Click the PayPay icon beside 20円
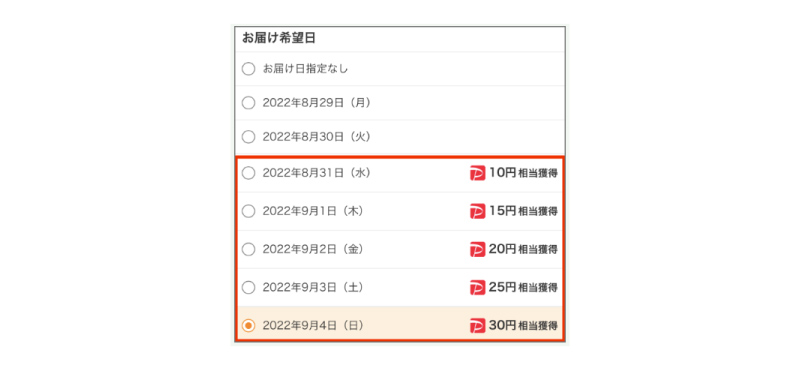Screen dimensions: 800x370 tap(477, 250)
